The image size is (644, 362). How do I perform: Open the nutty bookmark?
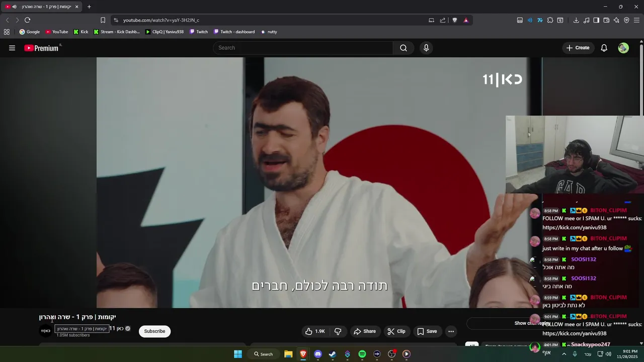pos(269,32)
